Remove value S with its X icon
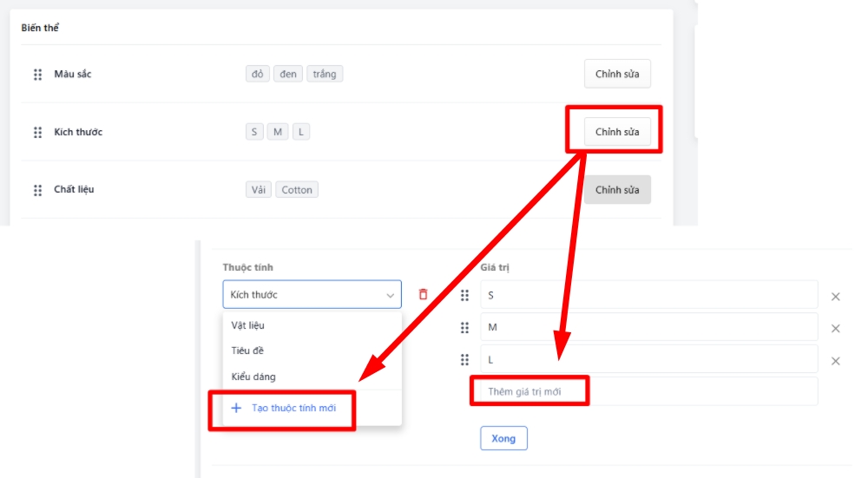This screenshot has width=868, height=478. pos(836,297)
